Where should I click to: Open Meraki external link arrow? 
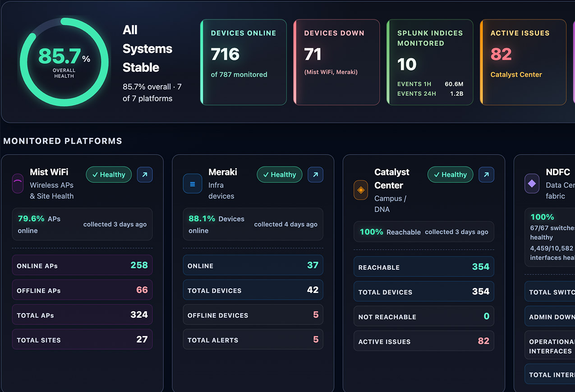coord(315,174)
